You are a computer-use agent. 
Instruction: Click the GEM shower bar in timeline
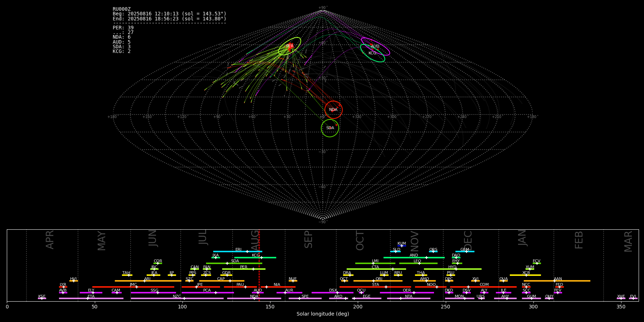[465, 252]
